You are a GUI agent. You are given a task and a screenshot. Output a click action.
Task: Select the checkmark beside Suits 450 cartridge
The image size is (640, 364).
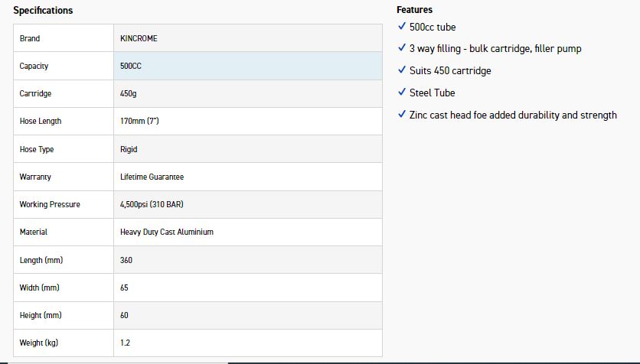point(402,70)
